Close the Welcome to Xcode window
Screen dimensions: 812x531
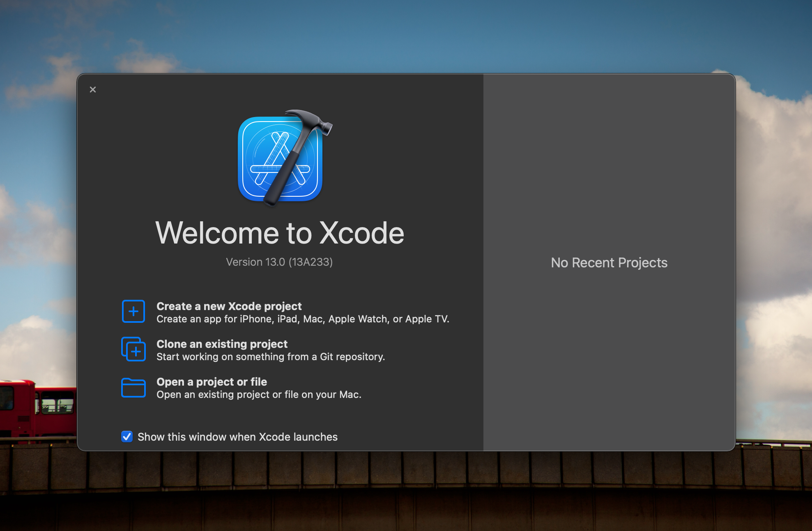(x=93, y=90)
